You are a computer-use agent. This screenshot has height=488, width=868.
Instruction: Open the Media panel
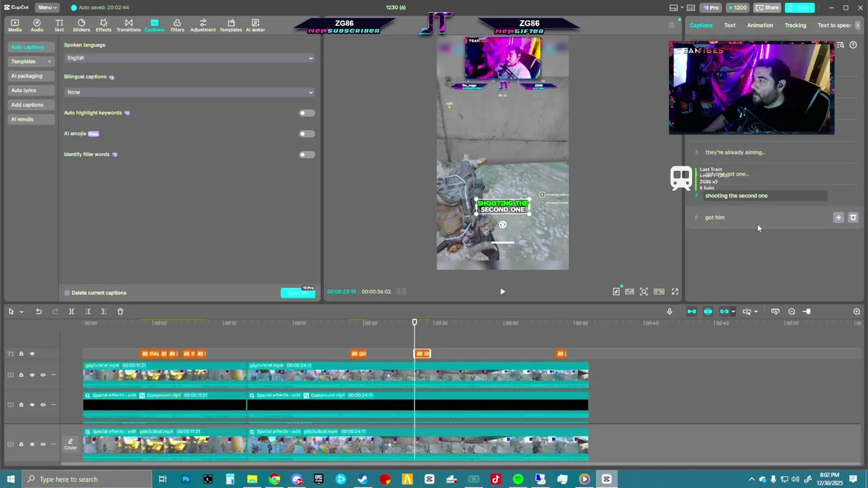point(15,25)
